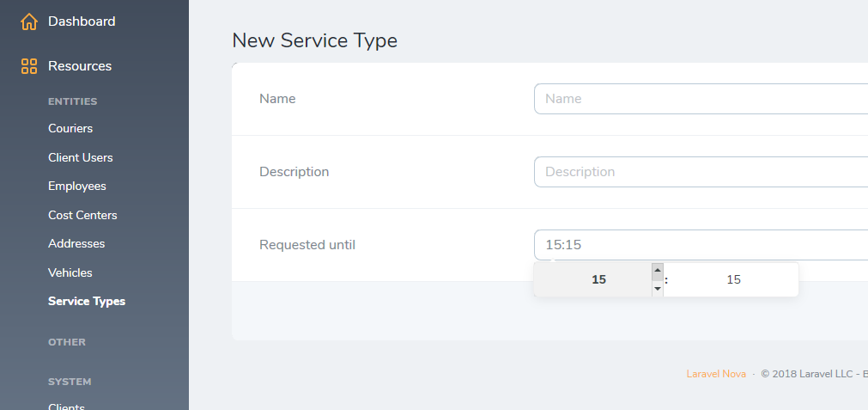Navigate to the Employees resource
The height and width of the screenshot is (410, 868).
[77, 187]
